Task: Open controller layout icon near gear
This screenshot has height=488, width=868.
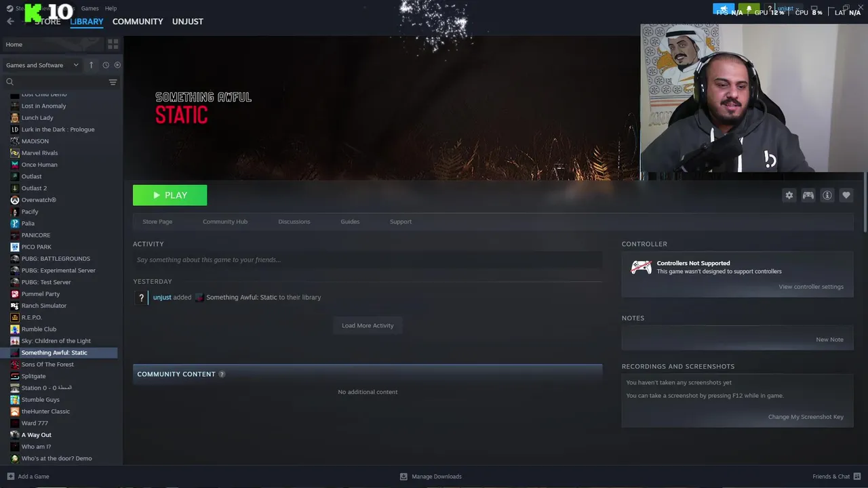Action: (x=808, y=195)
